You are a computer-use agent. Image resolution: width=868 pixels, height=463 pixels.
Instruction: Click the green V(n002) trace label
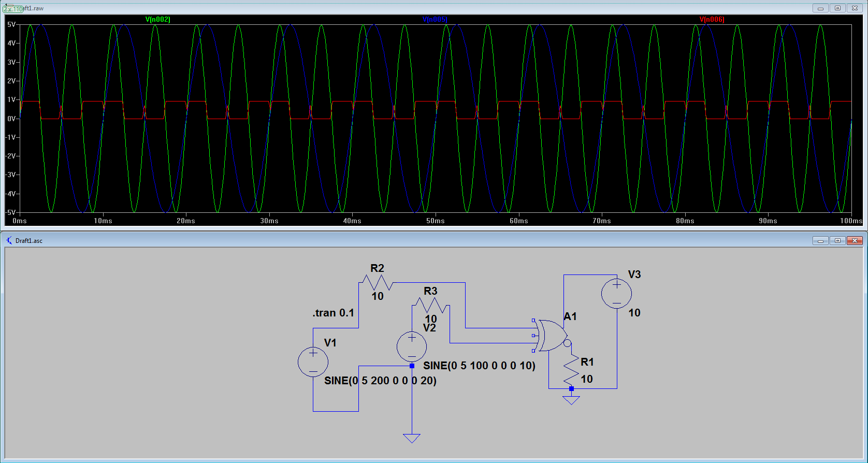point(158,20)
